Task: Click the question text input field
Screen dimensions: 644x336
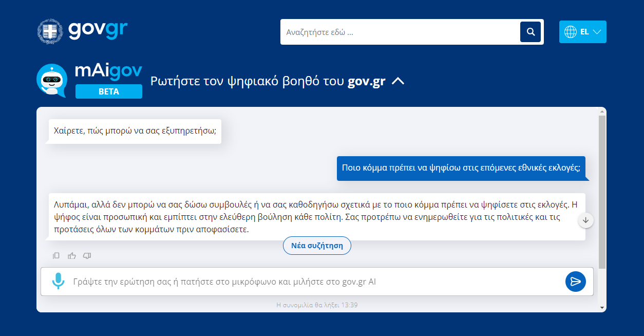Action: [316, 282]
